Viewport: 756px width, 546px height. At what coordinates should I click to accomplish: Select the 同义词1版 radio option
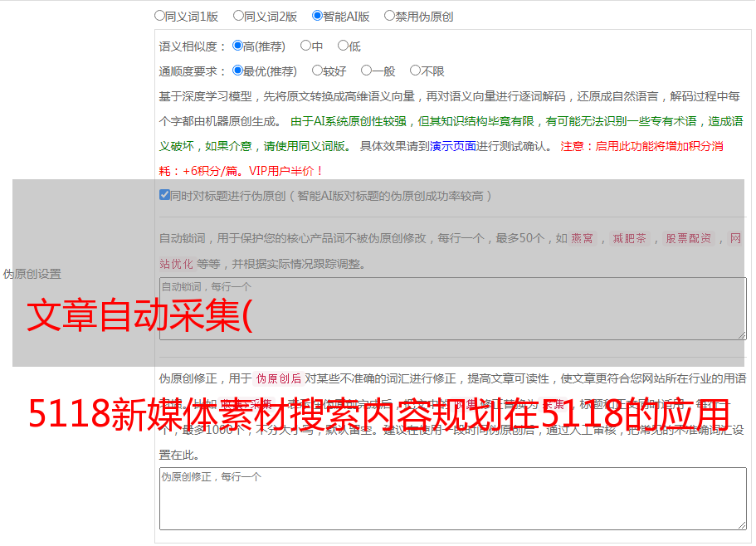coord(159,16)
